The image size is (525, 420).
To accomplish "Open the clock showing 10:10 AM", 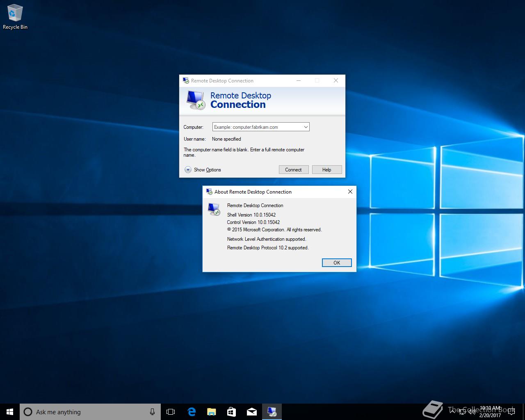I will (490, 412).
